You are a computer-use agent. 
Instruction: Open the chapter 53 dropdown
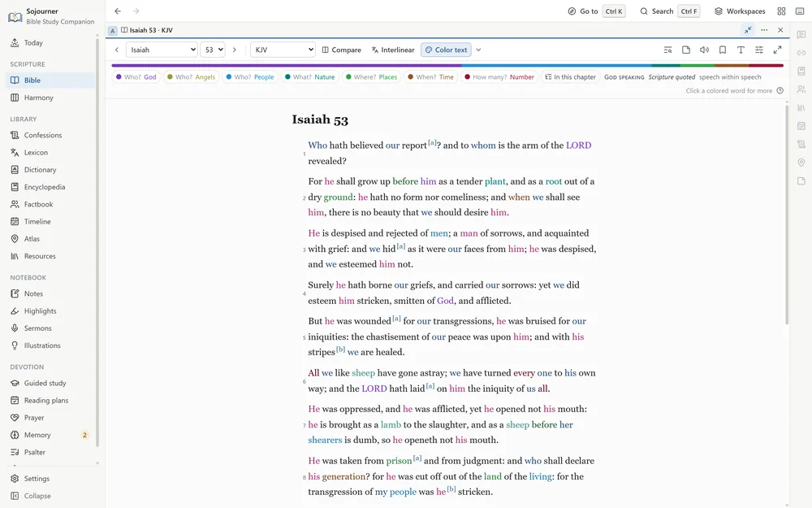pyautogui.click(x=213, y=50)
